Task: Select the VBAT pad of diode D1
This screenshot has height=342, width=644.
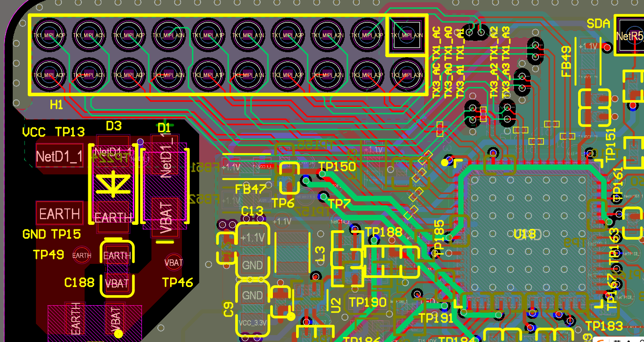Action: (165, 217)
